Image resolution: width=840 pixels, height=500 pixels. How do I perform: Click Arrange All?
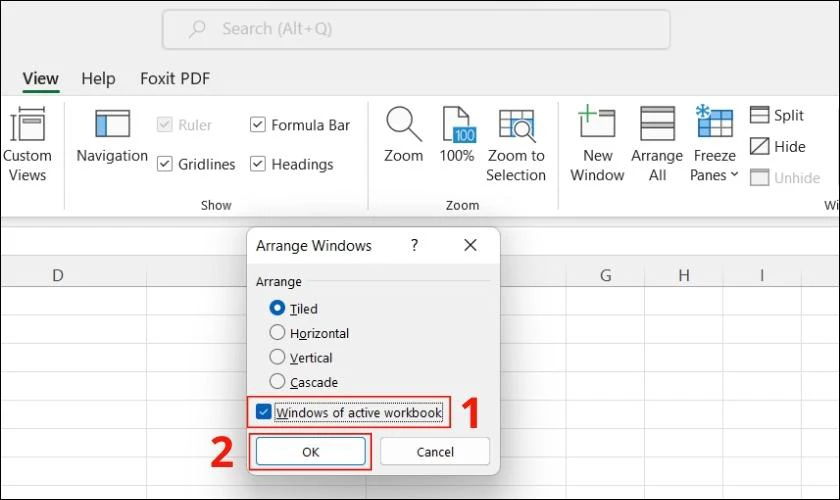(x=657, y=144)
